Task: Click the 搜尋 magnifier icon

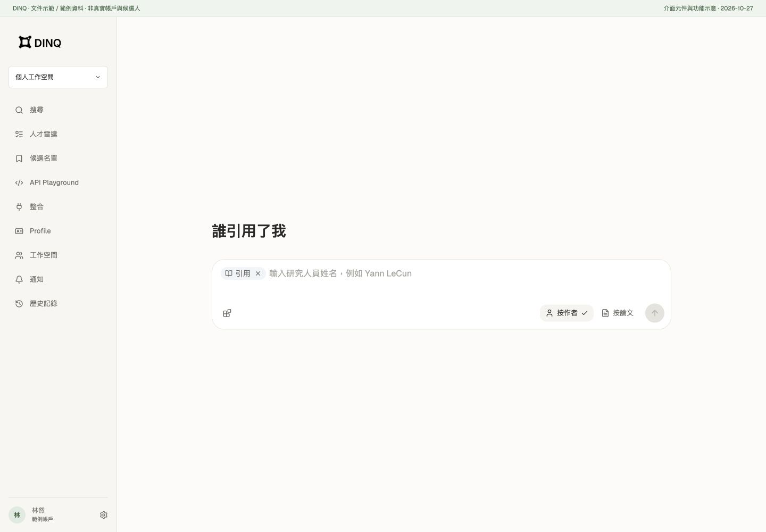Action: [19, 110]
